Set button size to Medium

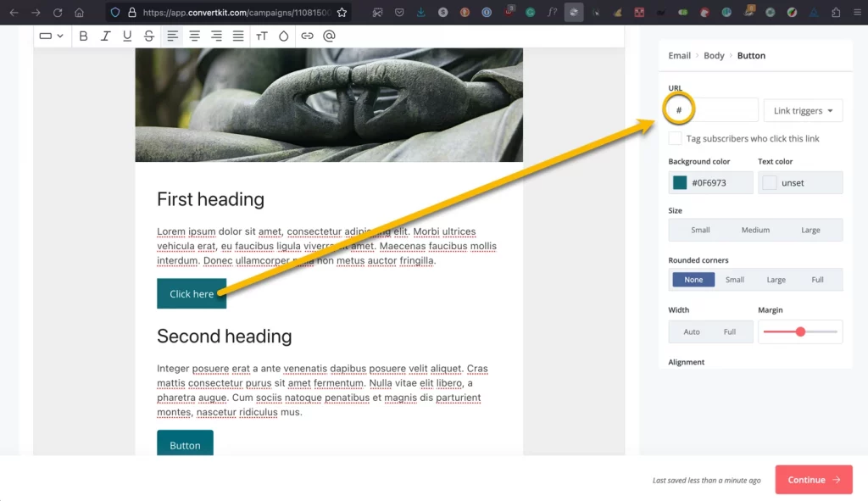tap(755, 230)
